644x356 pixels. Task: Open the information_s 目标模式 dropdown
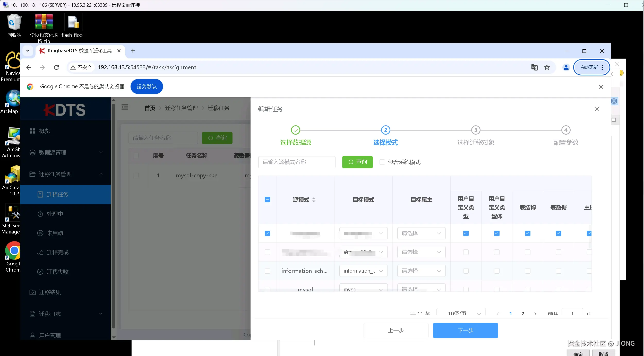click(x=363, y=271)
